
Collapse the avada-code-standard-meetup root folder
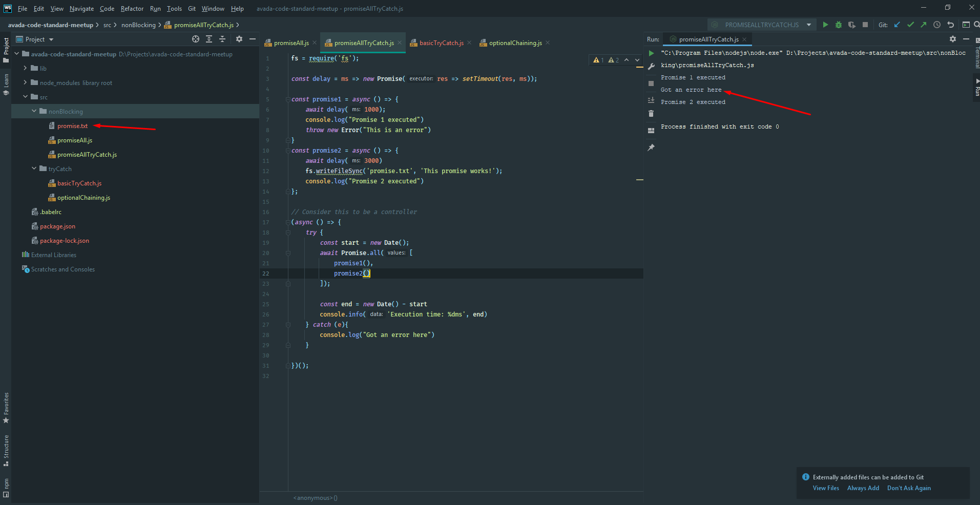[x=17, y=54]
